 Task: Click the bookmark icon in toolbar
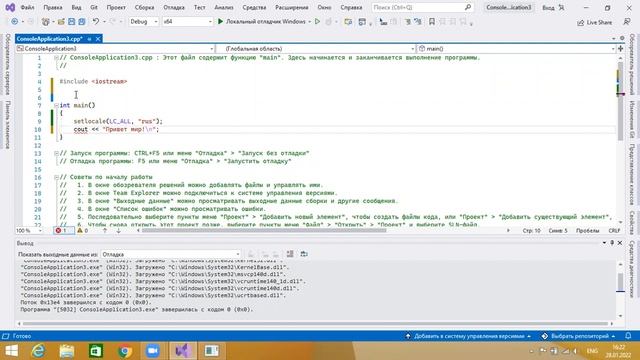(431, 22)
